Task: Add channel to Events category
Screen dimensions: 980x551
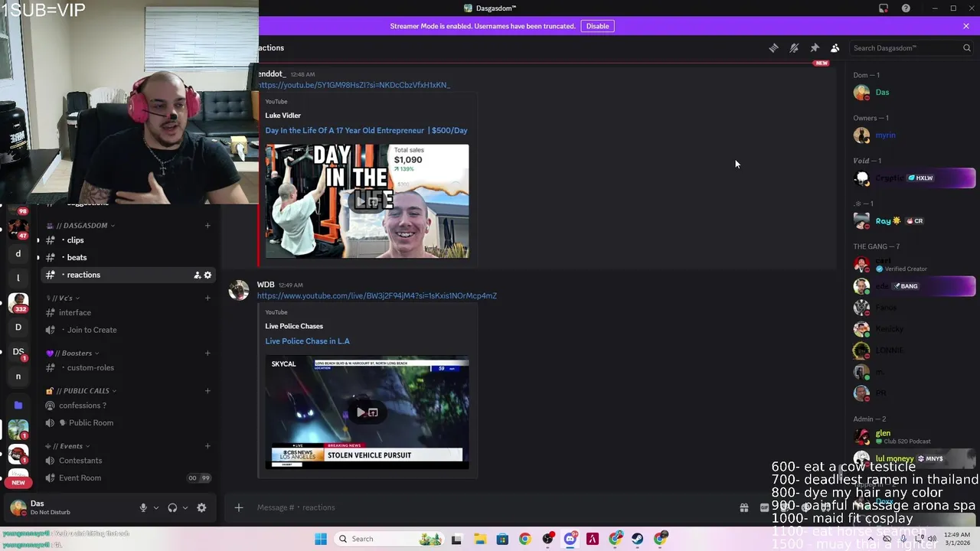Action: pyautogui.click(x=207, y=445)
